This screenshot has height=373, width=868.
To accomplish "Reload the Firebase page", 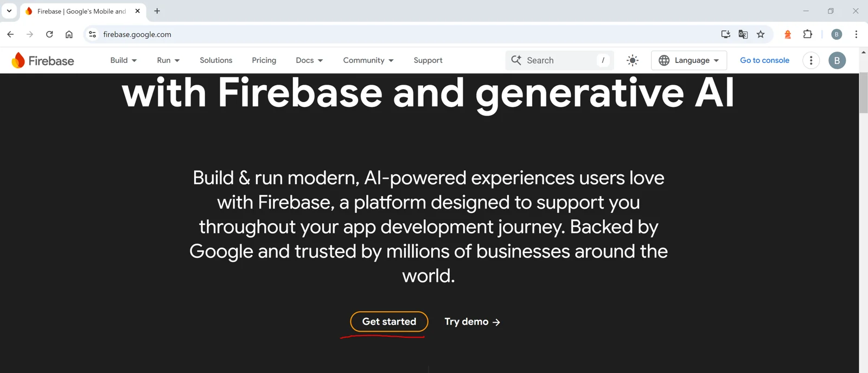I will [49, 34].
